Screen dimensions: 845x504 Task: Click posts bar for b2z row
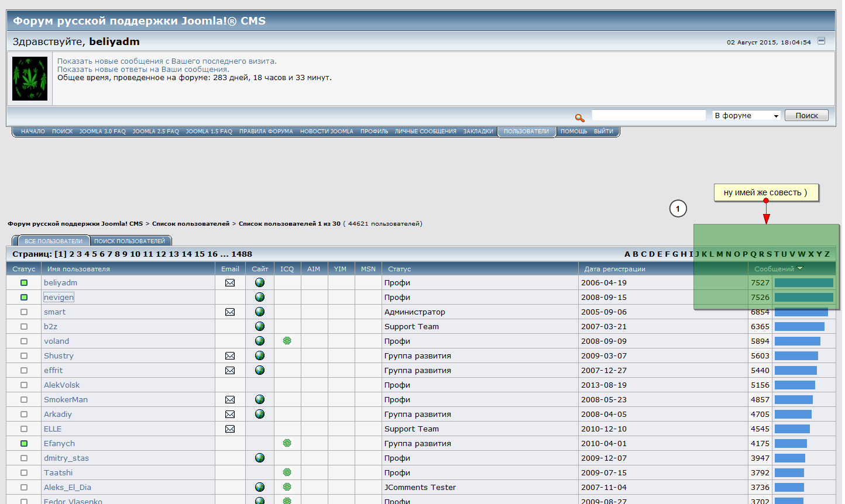[799, 327]
